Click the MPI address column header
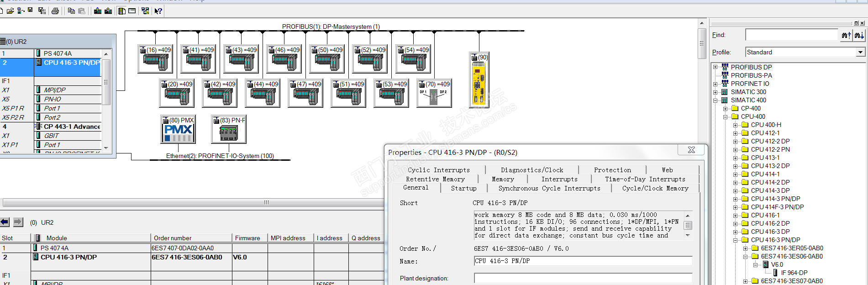The height and width of the screenshot is (285, 868). coord(291,238)
